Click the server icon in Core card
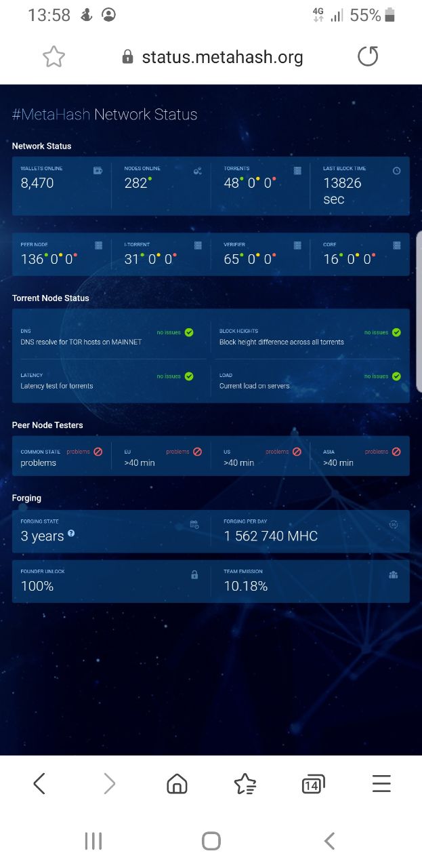 [397, 245]
